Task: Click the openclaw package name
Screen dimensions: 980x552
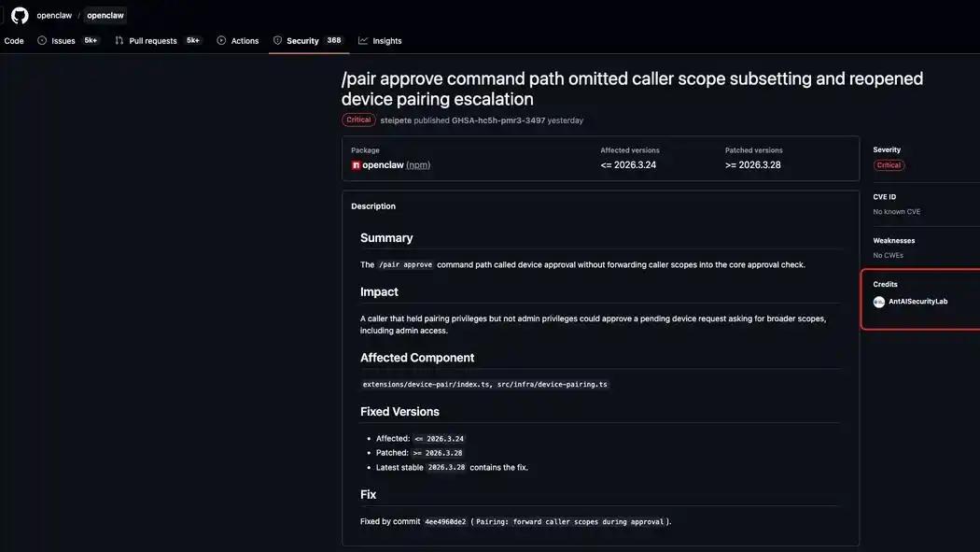Action: click(383, 165)
